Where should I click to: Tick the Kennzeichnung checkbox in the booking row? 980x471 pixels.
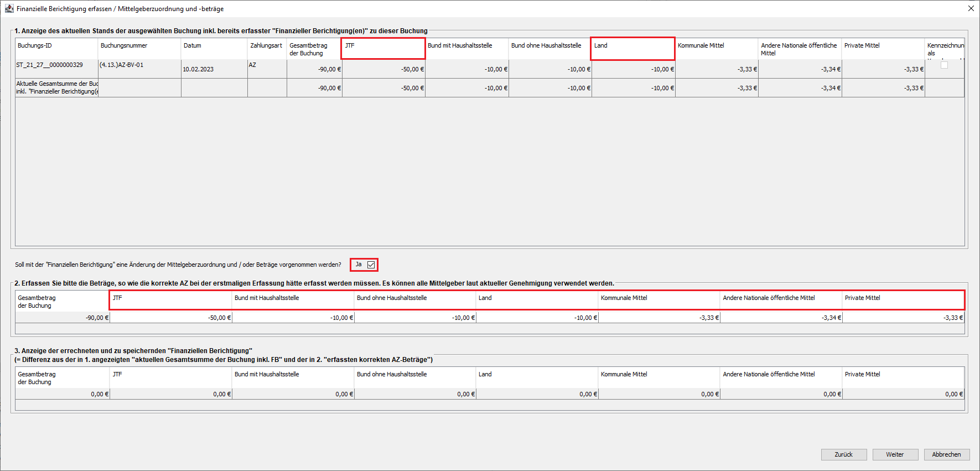(944, 65)
